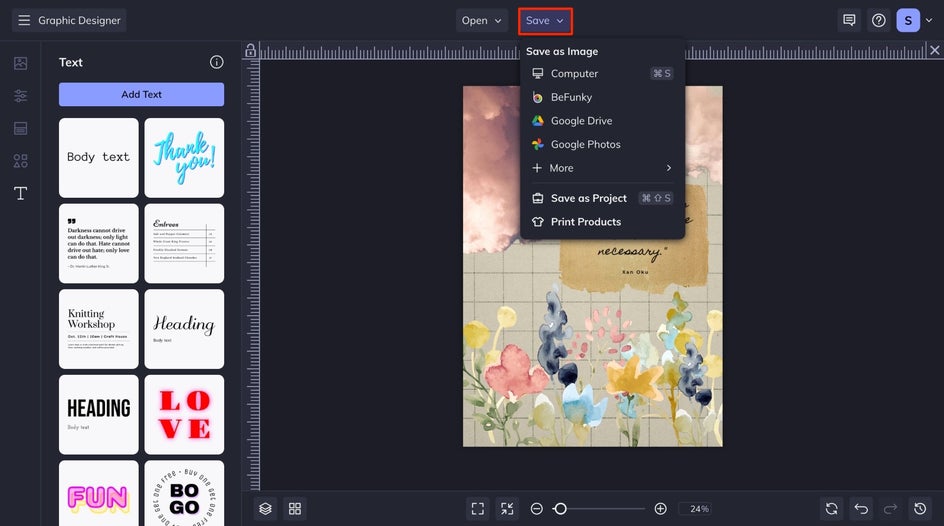Viewport: 944px width, 526px height.
Task: Select the Text tool in sidebar
Action: (20, 193)
